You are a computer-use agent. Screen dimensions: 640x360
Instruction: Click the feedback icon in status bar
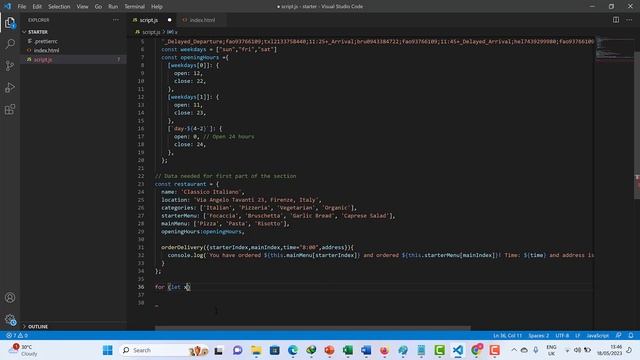coord(619,335)
